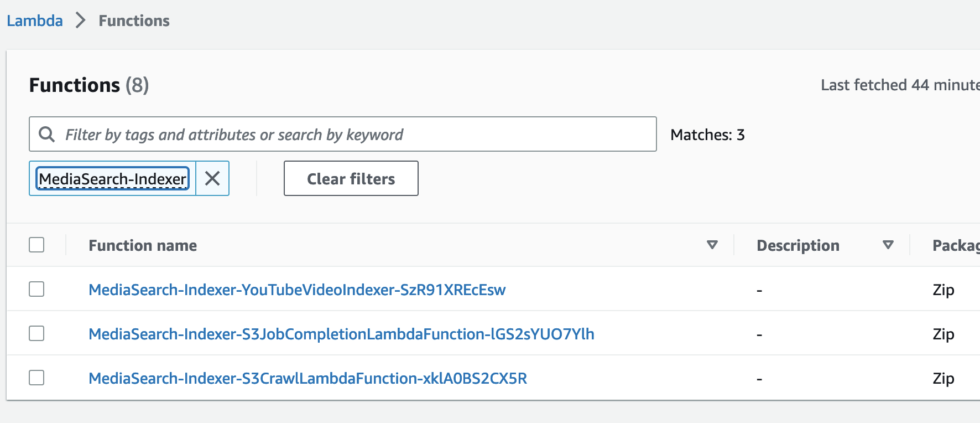This screenshot has width=980, height=423.
Task: Click the search magnifier icon in filter box
Action: coord(47,134)
